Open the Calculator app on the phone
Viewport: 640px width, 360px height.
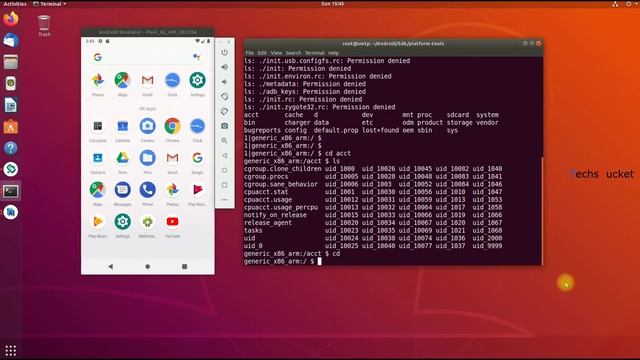98,126
